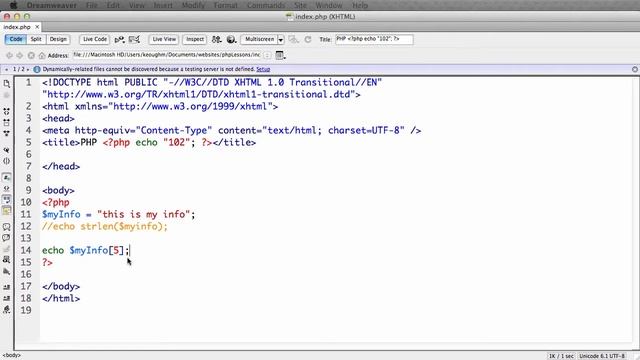Click the 'Unicode 6.1 UTF-8' status entry

click(602, 356)
